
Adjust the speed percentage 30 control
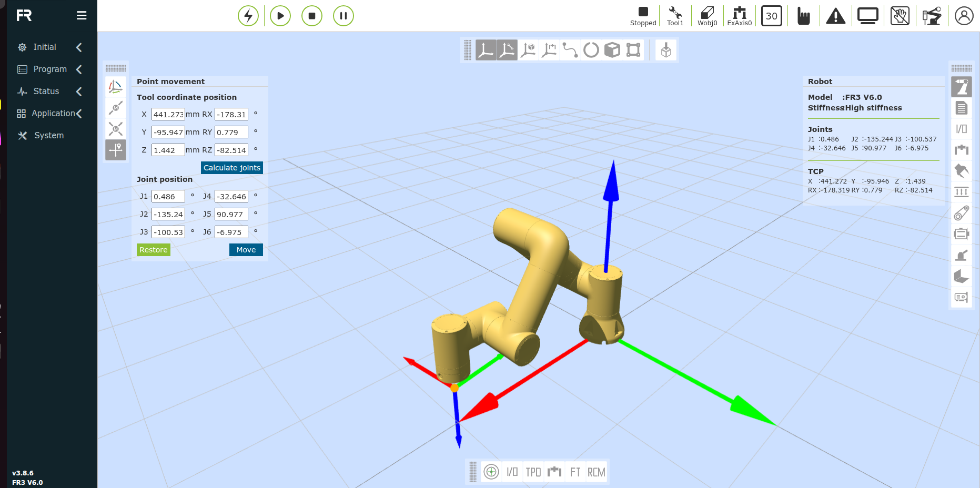click(x=771, y=16)
